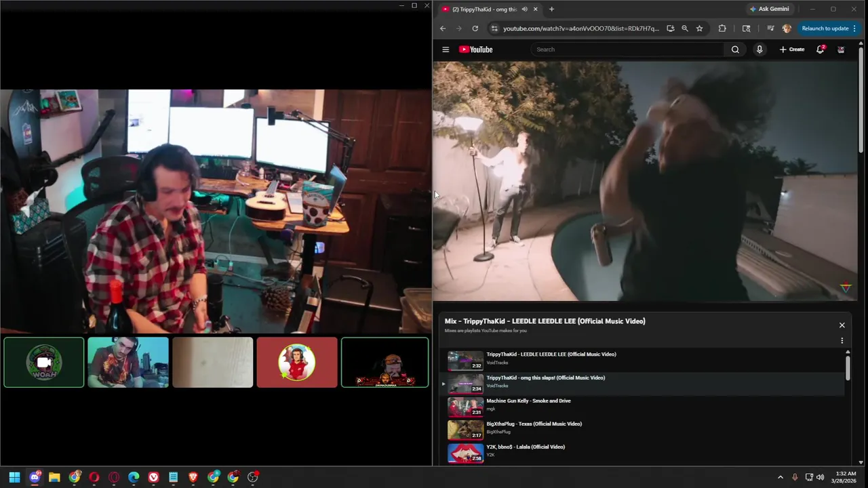Install app icon in the address bar

coord(670,28)
